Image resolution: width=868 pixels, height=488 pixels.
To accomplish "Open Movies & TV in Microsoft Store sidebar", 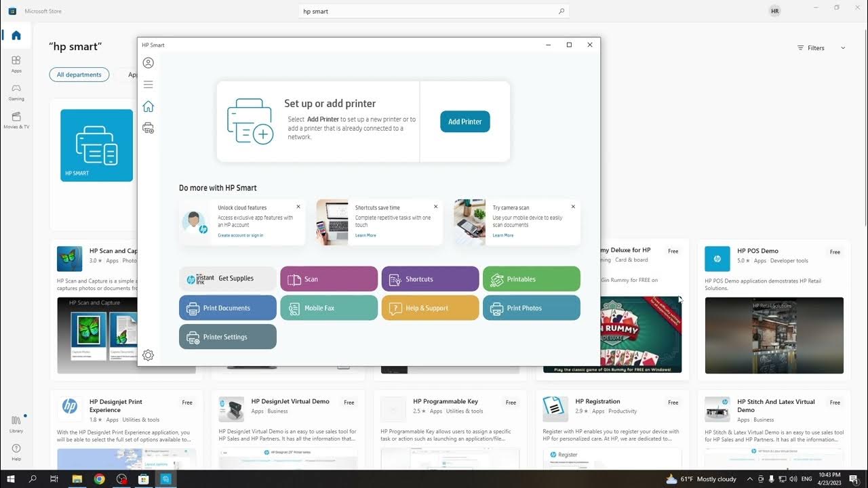I will click(16, 121).
